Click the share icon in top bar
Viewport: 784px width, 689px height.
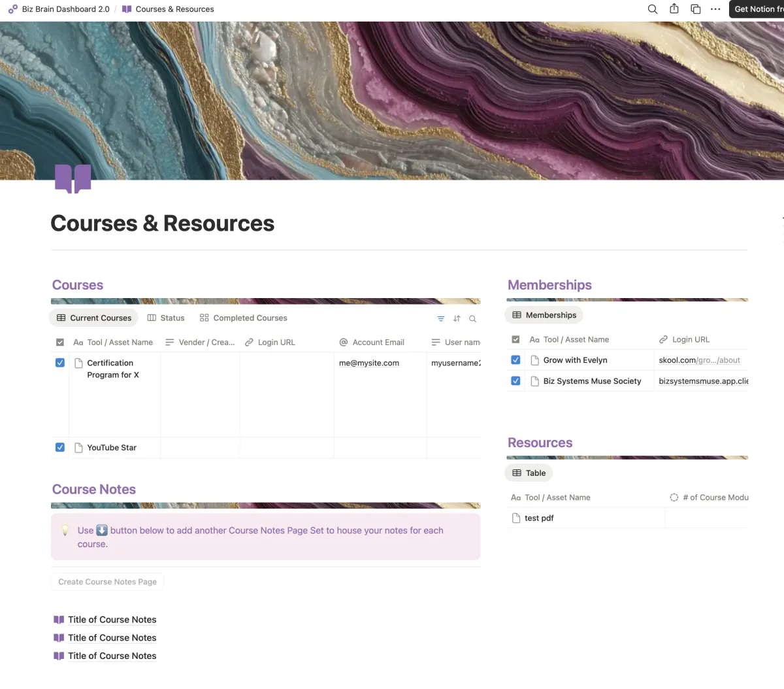click(674, 9)
